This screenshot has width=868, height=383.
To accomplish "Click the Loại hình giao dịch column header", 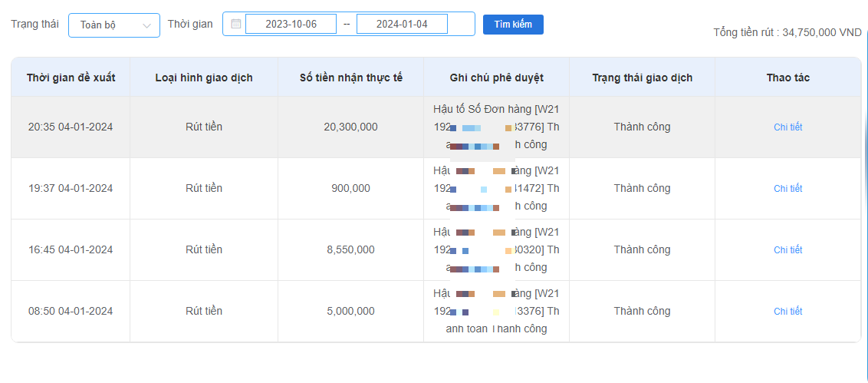I will (x=204, y=78).
